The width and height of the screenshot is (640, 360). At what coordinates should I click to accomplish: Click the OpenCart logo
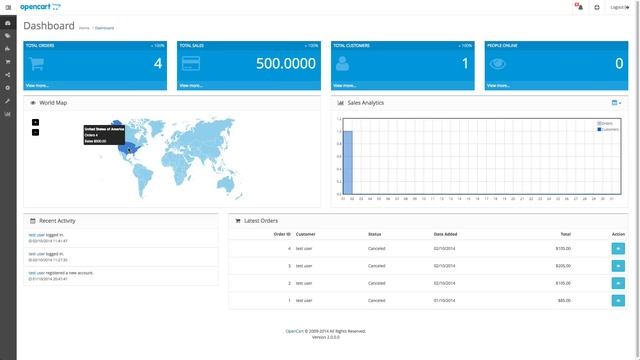(x=40, y=7)
